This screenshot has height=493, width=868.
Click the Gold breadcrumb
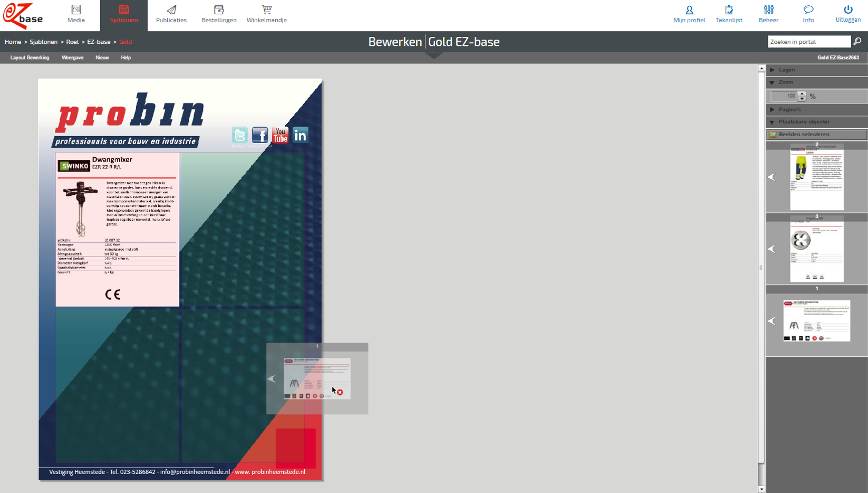pyautogui.click(x=126, y=42)
